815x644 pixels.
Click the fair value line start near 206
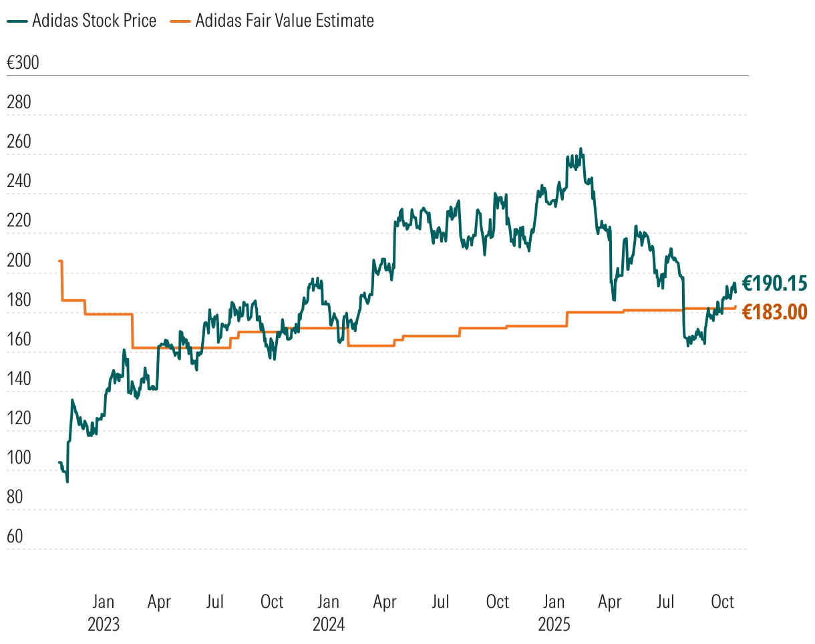pos(60,261)
